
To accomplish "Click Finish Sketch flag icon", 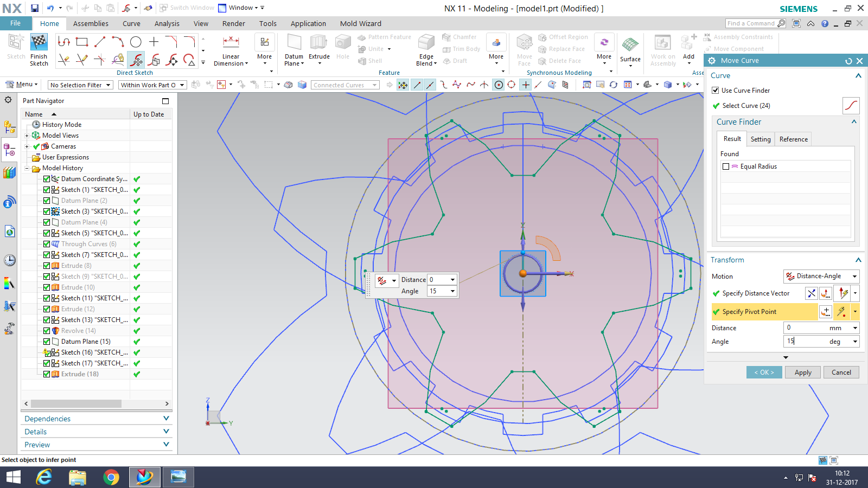I will 39,42.
